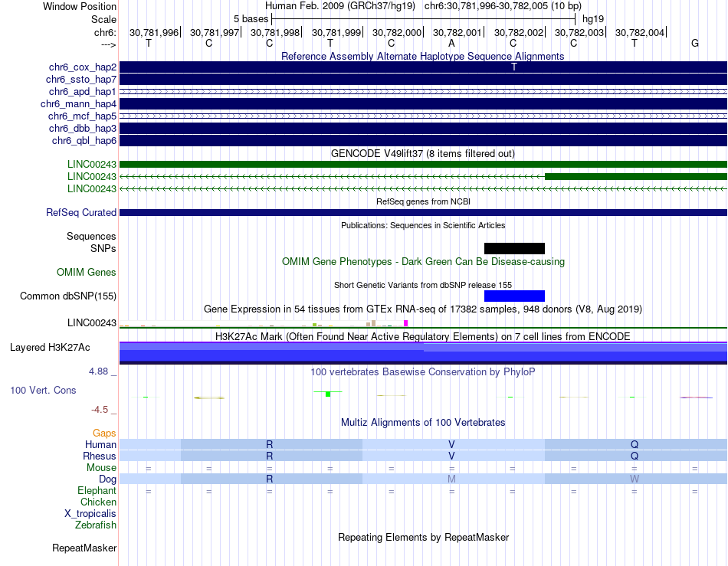Click the strand direction arrow --->
Image resolution: width=728 pixels, height=566 pixels.
pos(109,44)
